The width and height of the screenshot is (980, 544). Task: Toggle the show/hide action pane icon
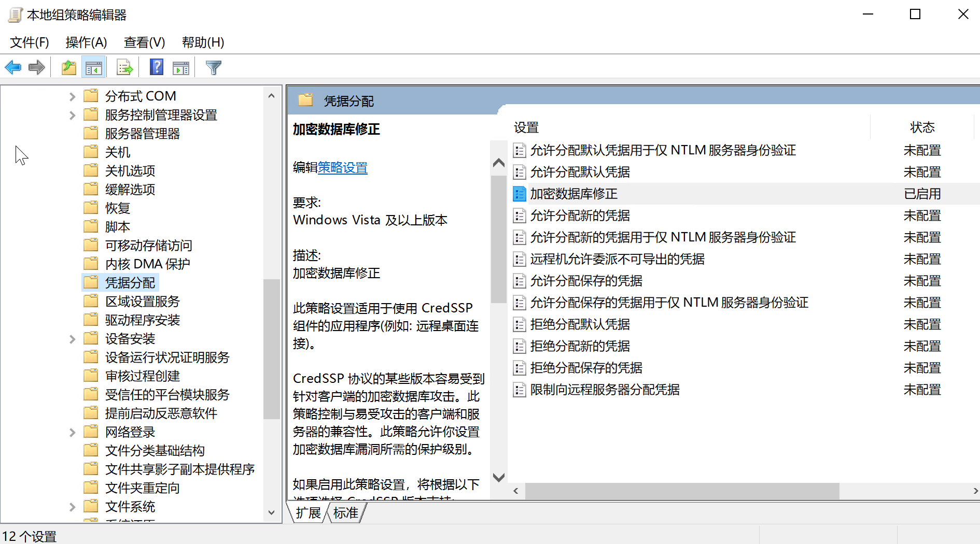181,67
